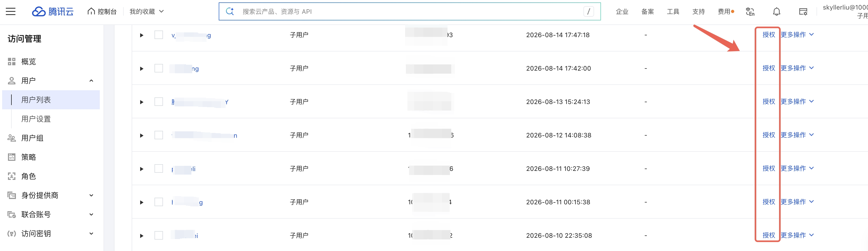The image size is (868, 251).
Task: Open the 策略 policy menu item
Action: (x=28, y=157)
